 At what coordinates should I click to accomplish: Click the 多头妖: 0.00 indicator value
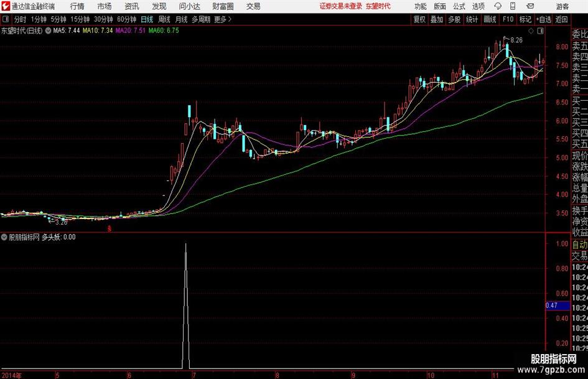(x=58, y=237)
